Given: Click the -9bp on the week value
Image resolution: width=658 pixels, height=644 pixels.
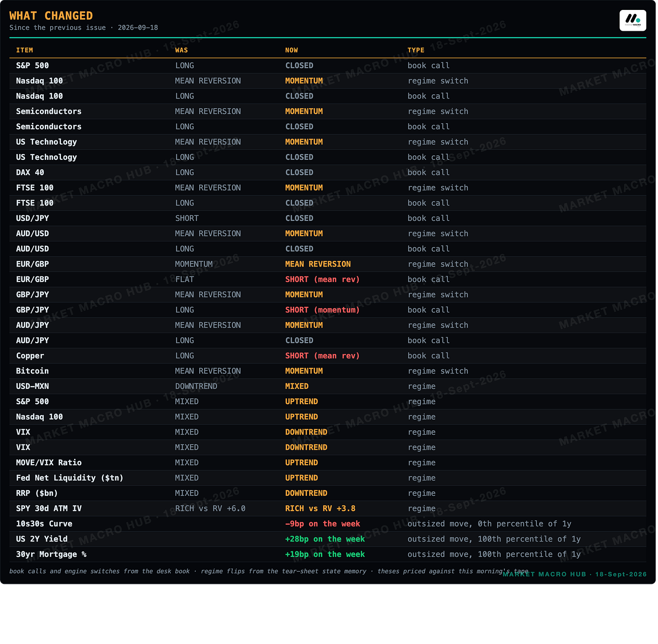Looking at the screenshot, I should [x=322, y=524].
